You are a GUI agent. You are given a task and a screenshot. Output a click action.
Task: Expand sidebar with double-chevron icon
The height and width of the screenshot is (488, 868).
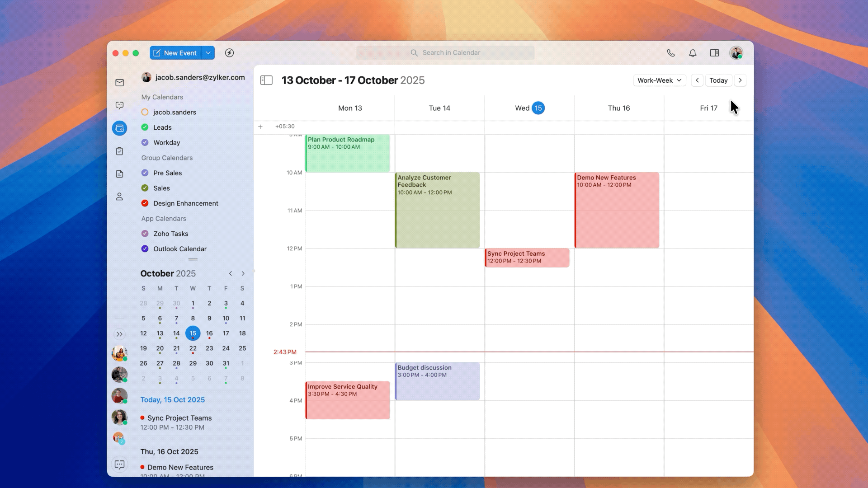[119, 334]
